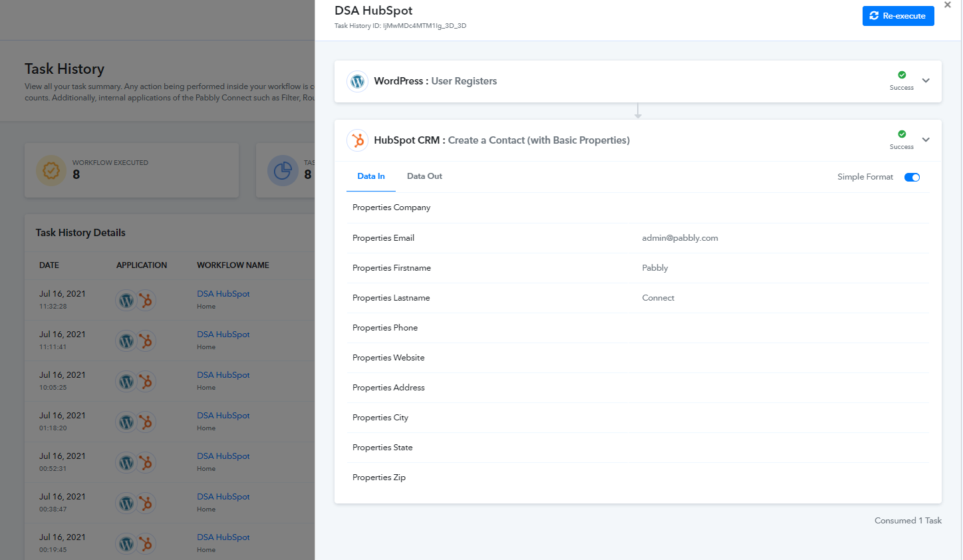Turn off the Simple Format switch
Screen dimensions: 963x560
pyautogui.click(x=912, y=177)
